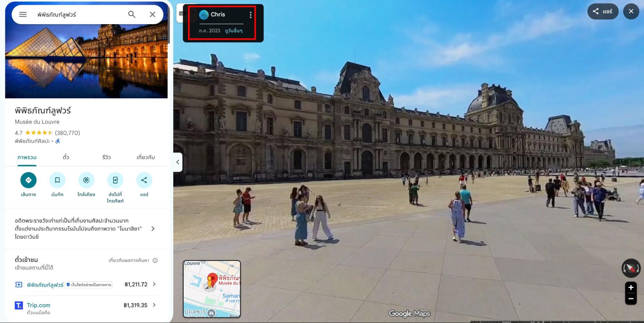Clear the search with the X icon

153,14
